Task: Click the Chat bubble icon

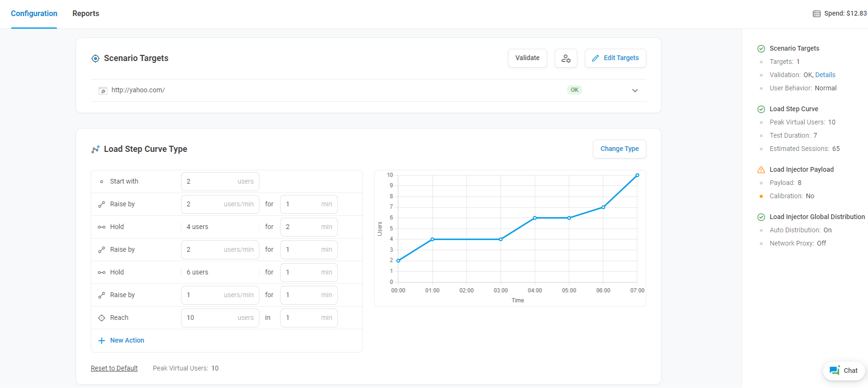Action: click(x=835, y=370)
